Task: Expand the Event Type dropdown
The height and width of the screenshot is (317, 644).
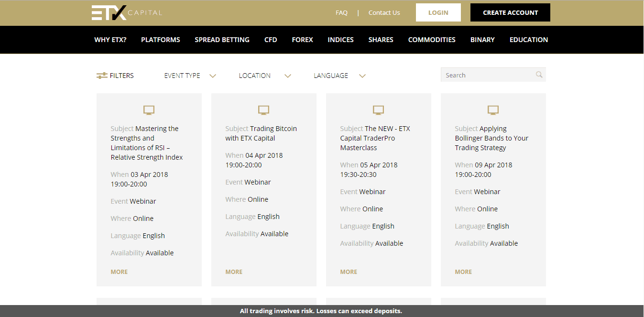Action: (190, 76)
